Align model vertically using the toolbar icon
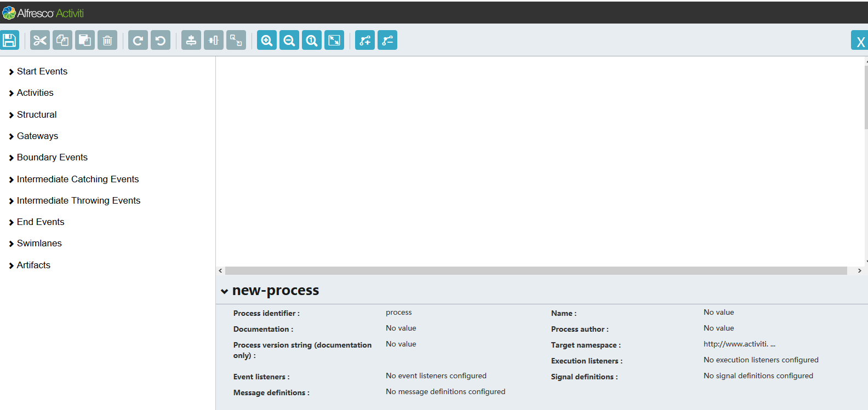This screenshot has width=868, height=410. tap(191, 40)
